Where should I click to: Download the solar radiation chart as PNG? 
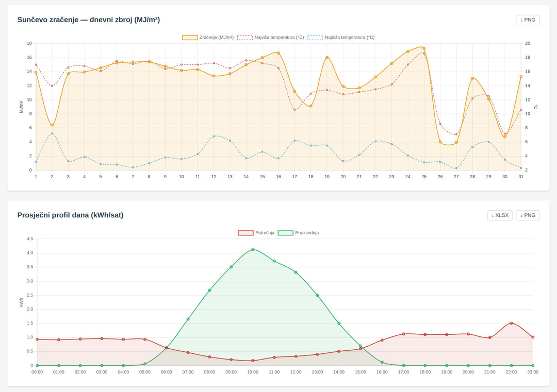click(x=528, y=20)
